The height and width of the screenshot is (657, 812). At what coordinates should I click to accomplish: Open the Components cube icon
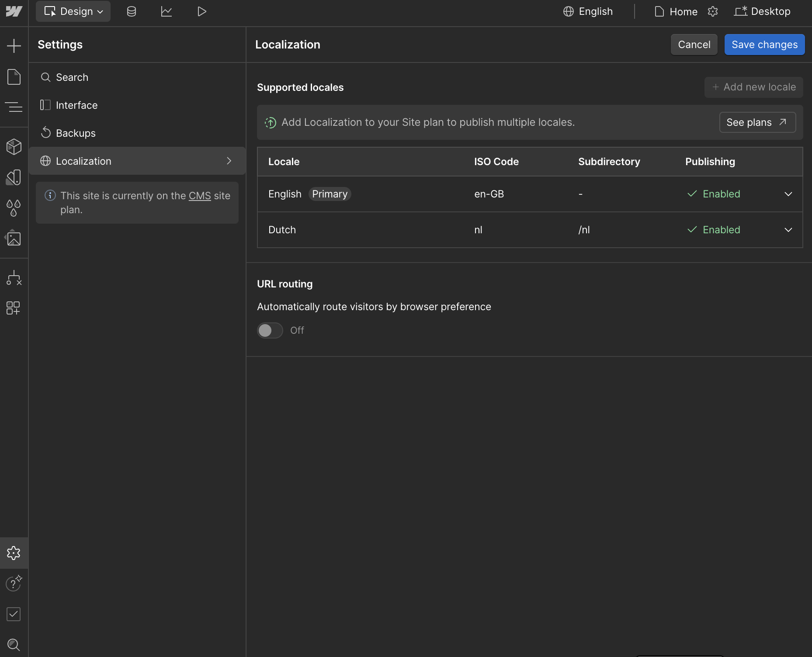tap(14, 147)
